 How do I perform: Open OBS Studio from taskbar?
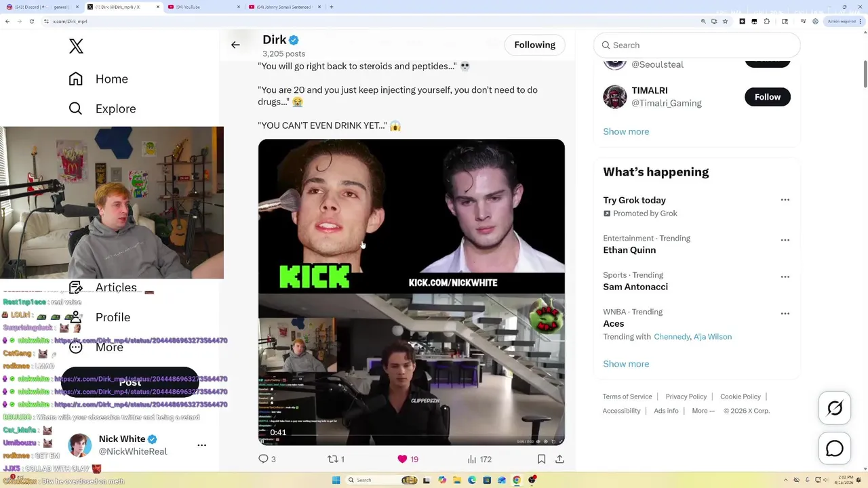click(532, 480)
